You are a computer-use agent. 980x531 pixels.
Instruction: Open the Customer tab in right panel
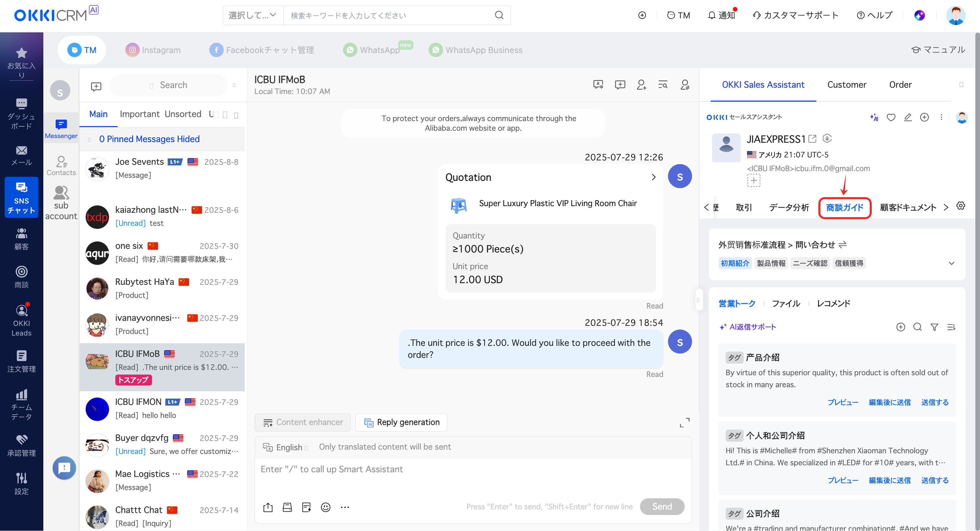click(847, 84)
